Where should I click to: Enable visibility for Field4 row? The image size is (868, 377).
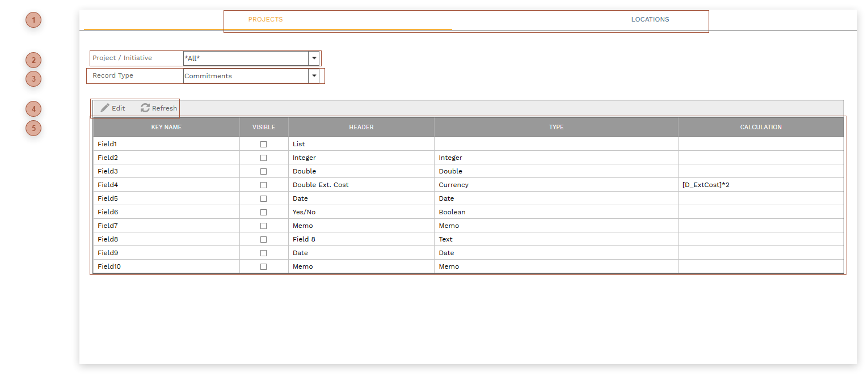point(263,184)
